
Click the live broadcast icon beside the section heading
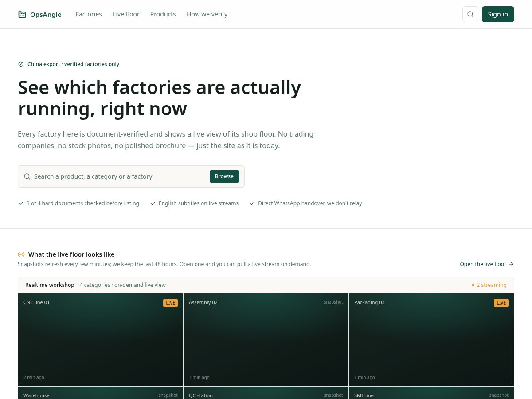tap(21, 254)
